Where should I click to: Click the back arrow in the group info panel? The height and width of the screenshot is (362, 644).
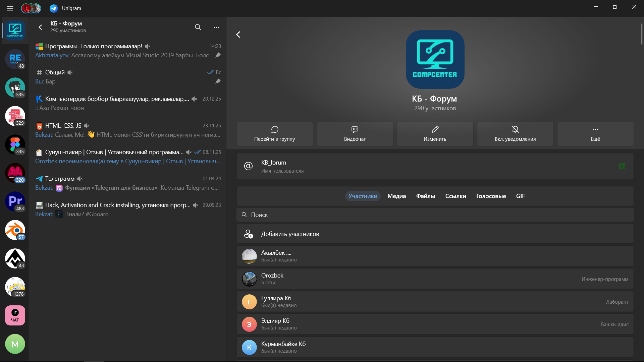(238, 34)
